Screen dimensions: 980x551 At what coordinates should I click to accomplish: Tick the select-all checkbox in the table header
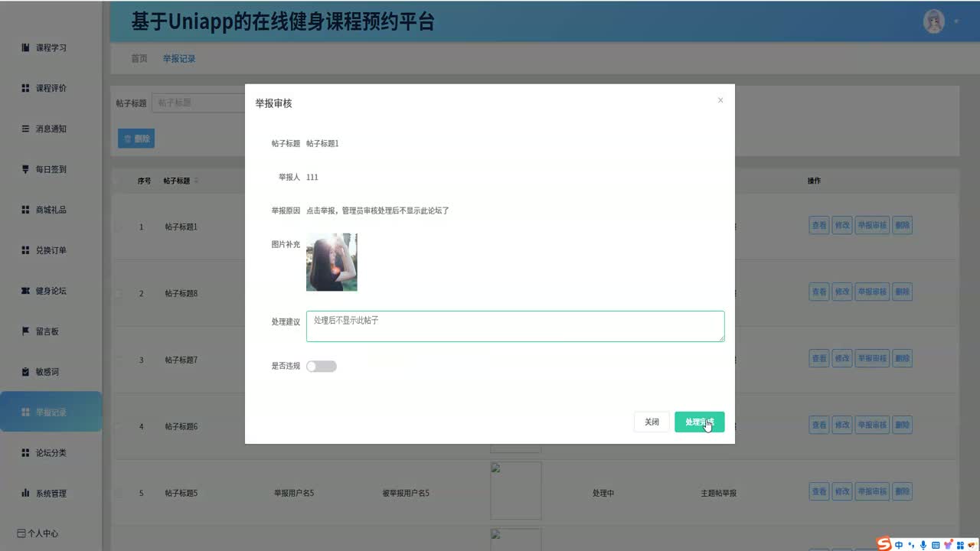[118, 181]
